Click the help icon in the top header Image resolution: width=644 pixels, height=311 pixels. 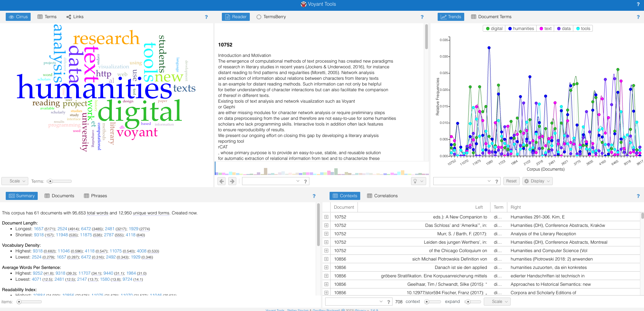(638, 4)
